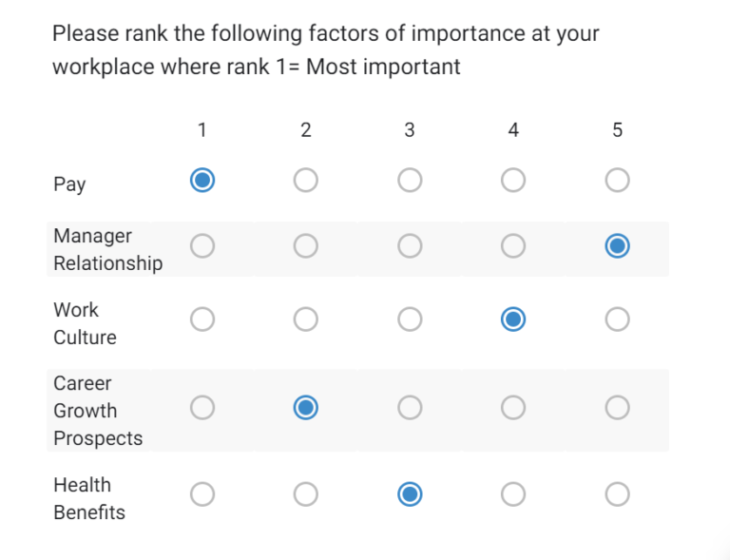730x560 pixels.
Task: Set Health Benefits to rank 1
Action: point(202,494)
